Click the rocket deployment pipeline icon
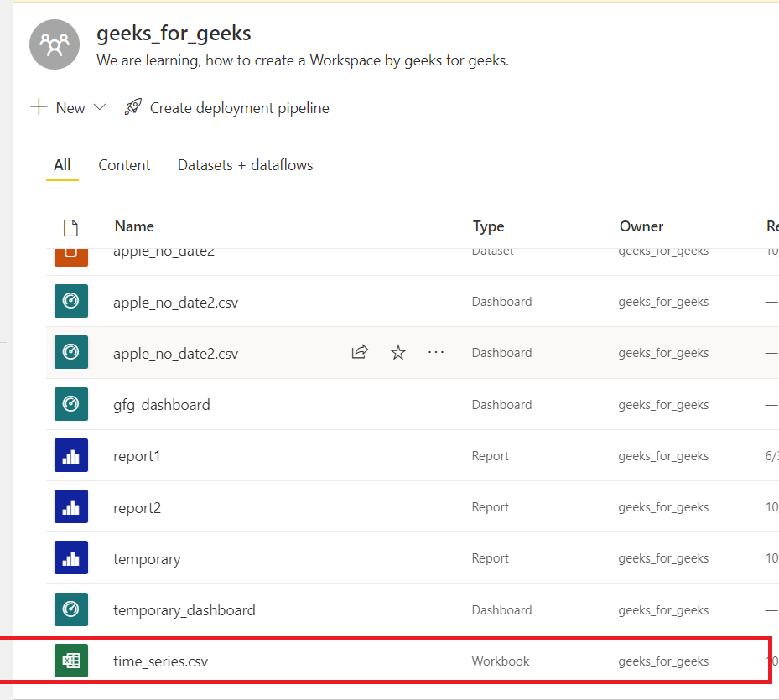This screenshot has height=700, width=779. 133,107
